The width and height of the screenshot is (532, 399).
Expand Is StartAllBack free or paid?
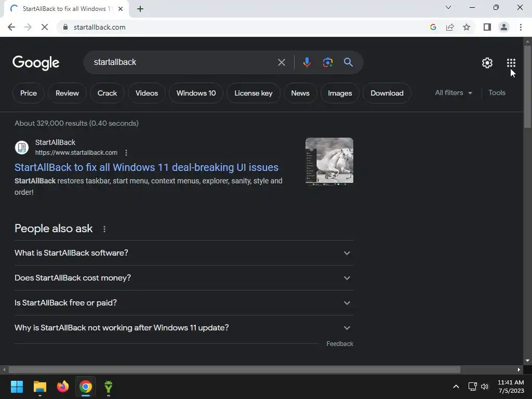(x=183, y=303)
